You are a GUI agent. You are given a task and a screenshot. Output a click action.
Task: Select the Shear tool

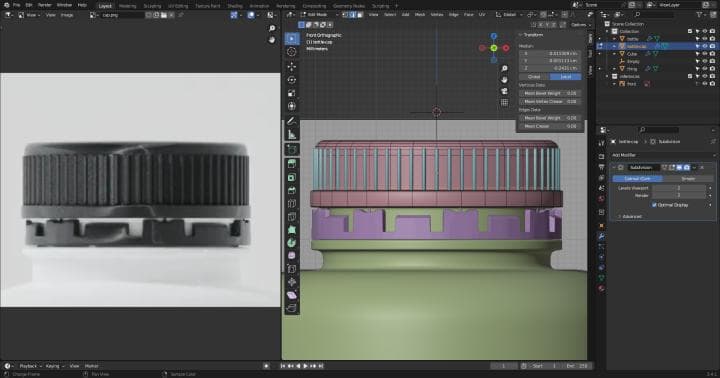click(x=292, y=295)
